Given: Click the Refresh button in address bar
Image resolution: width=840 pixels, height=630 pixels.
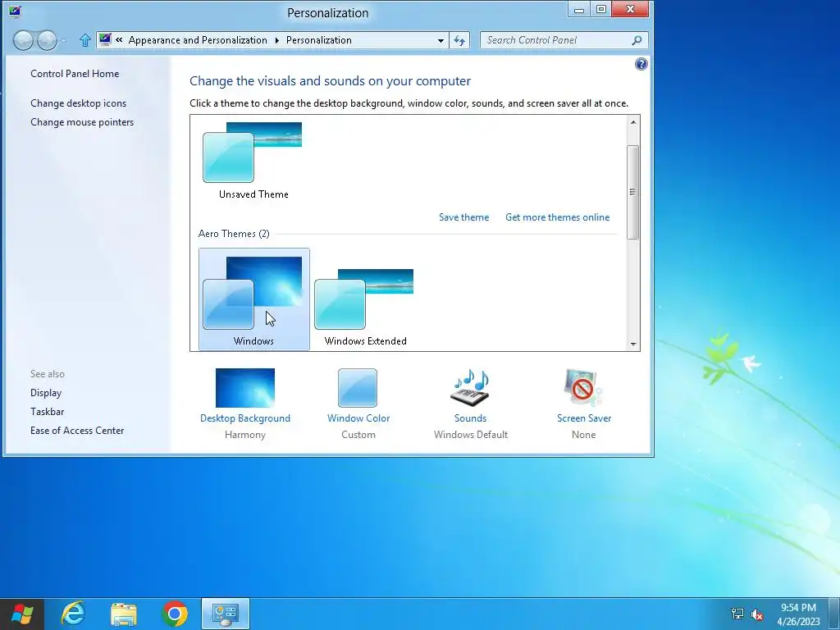Looking at the screenshot, I should [459, 40].
